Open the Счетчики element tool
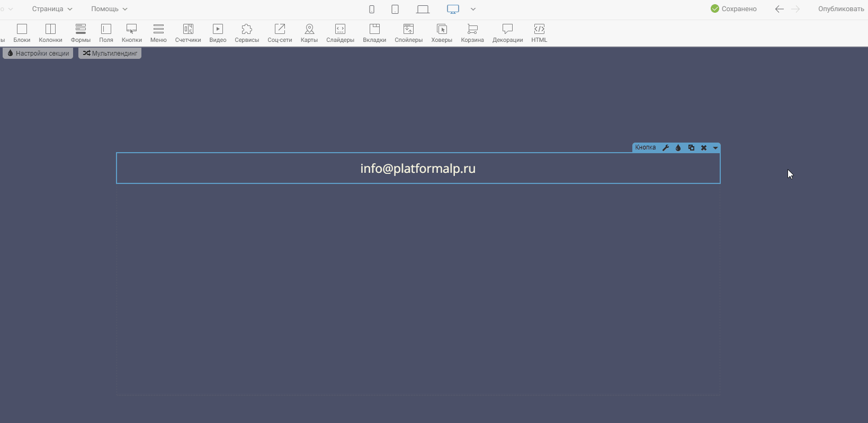 click(188, 33)
